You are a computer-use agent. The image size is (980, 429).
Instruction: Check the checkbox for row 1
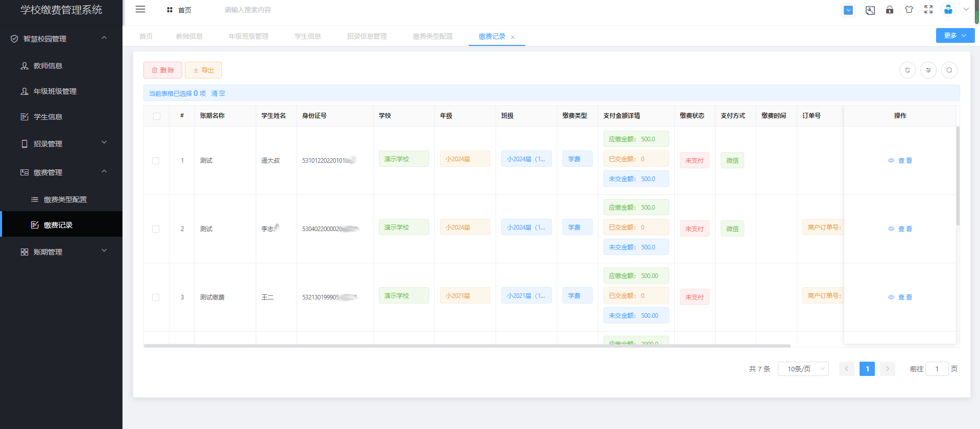pyautogui.click(x=156, y=161)
